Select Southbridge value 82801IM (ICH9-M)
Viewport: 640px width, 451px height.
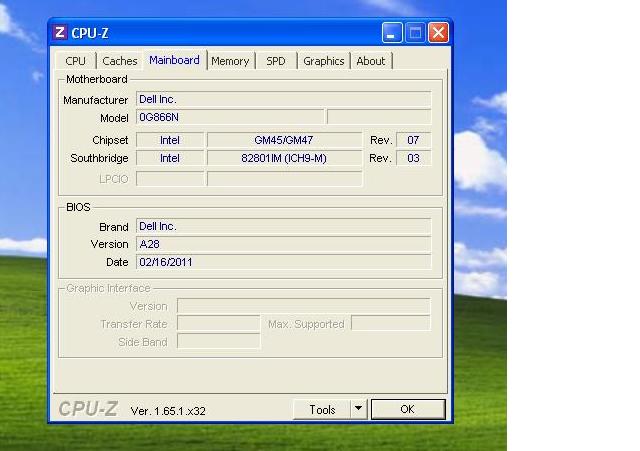coord(284,158)
